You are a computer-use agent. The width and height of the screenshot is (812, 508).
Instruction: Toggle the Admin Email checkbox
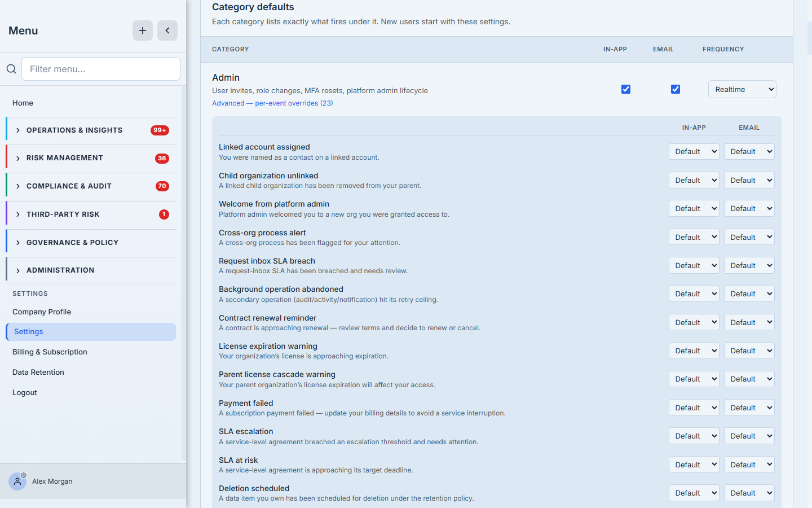click(676, 89)
